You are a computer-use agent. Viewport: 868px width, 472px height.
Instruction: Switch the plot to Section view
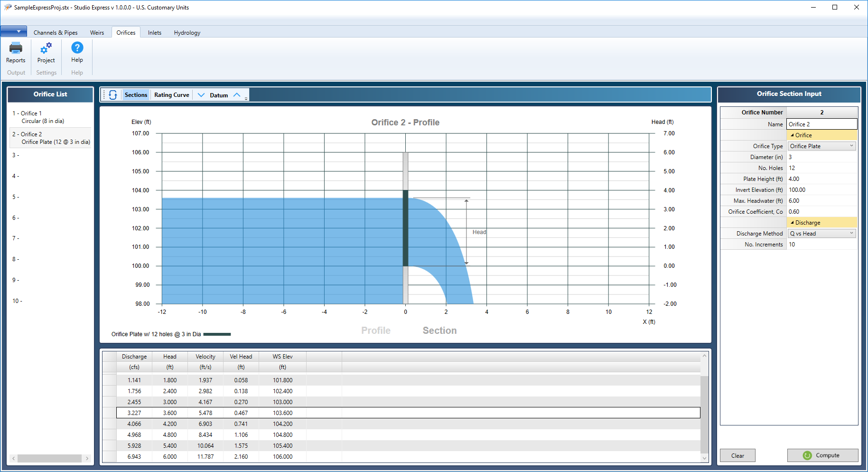coord(439,330)
